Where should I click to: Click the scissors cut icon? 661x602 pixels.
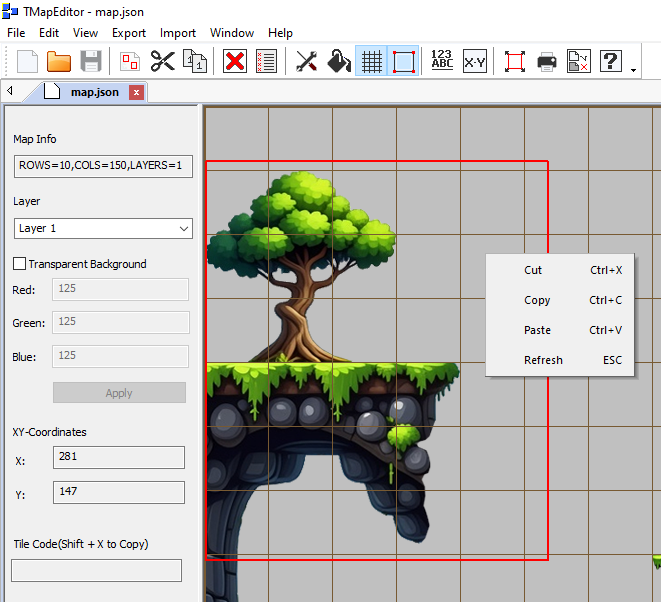coord(162,61)
